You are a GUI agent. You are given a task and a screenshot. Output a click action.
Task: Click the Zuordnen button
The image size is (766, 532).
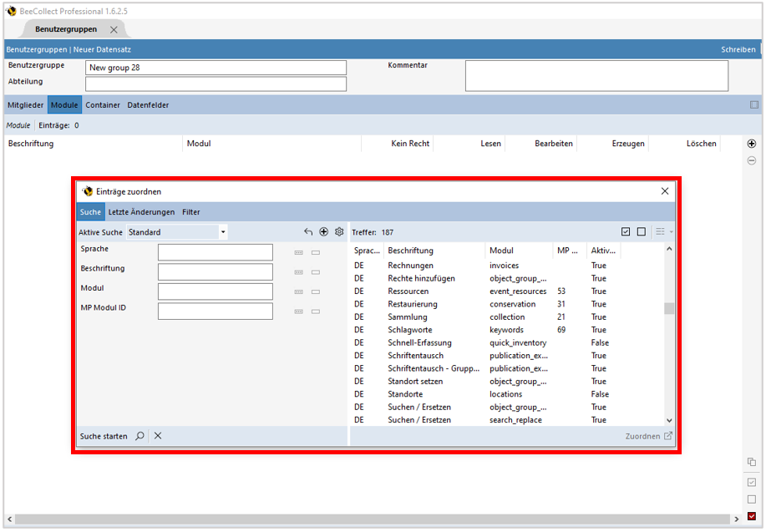click(x=648, y=436)
